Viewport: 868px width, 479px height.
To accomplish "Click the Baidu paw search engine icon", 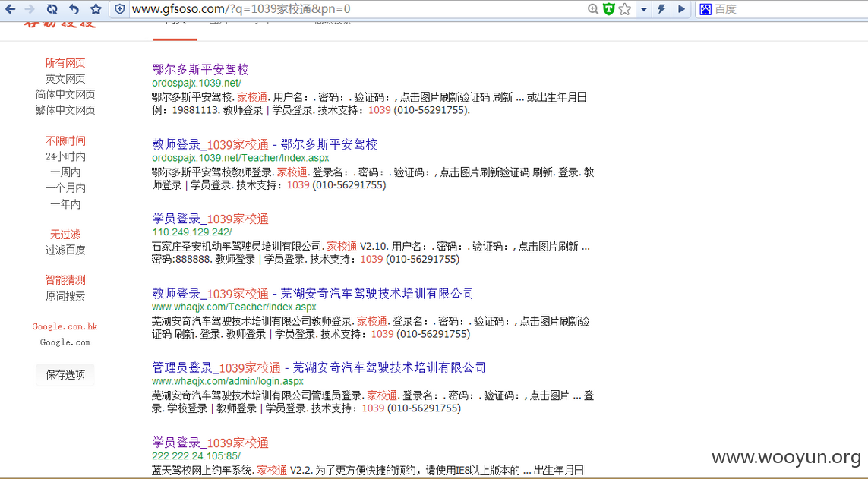I will [x=705, y=9].
